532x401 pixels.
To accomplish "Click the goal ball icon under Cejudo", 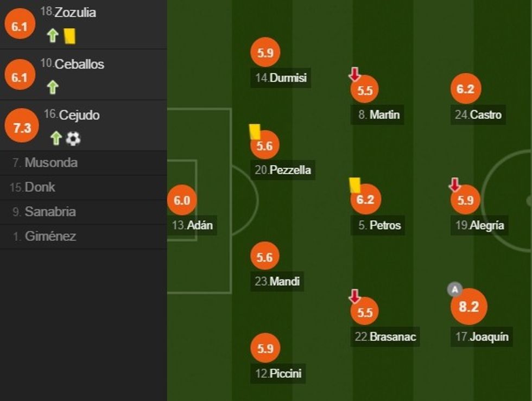I will pyautogui.click(x=73, y=139).
